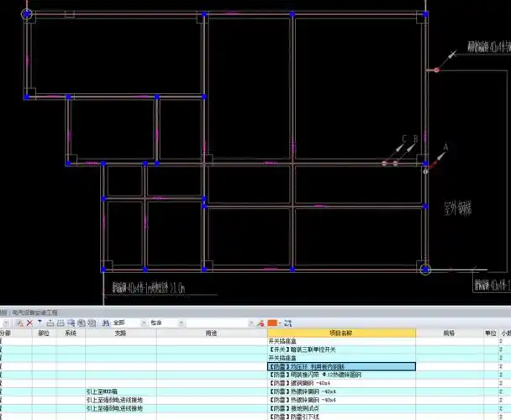Click the 规格 column header

click(x=448, y=333)
